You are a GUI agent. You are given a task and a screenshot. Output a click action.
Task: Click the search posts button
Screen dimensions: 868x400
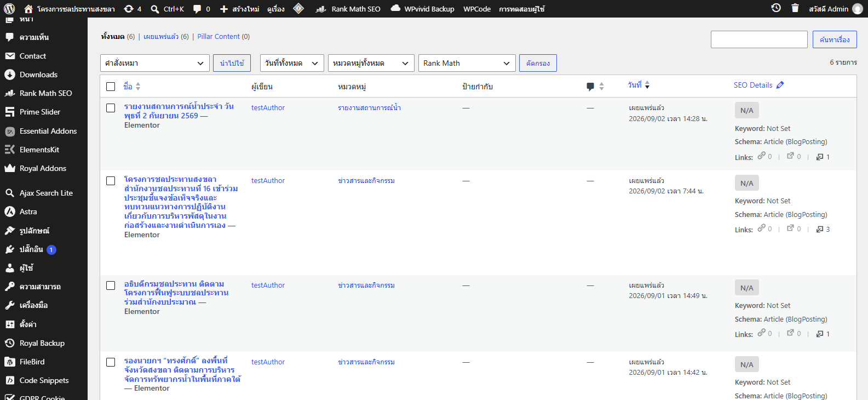pos(835,39)
